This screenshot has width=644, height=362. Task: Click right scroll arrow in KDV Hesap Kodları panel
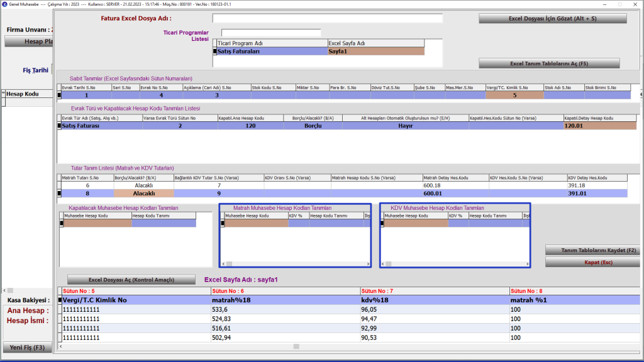coord(526,264)
